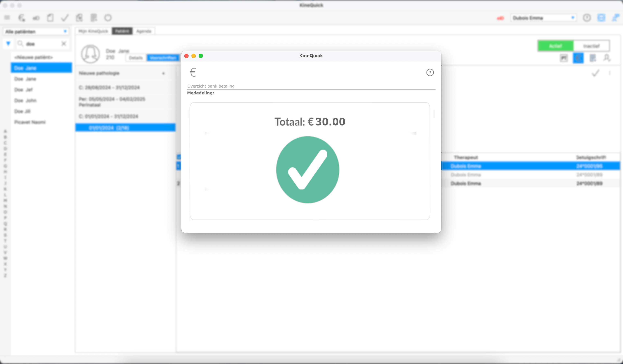Click the blue pin icon top-right
This screenshot has width=623, height=364.
point(616,18)
